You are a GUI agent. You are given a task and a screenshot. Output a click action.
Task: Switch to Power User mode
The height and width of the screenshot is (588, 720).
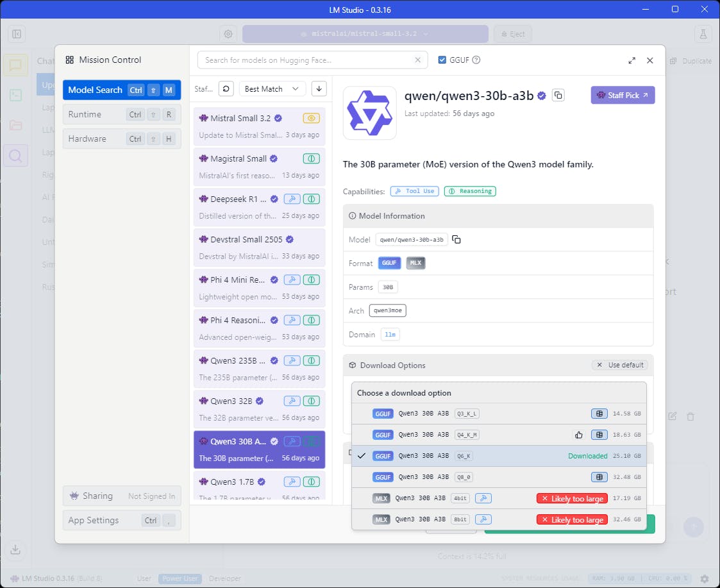coord(180,578)
